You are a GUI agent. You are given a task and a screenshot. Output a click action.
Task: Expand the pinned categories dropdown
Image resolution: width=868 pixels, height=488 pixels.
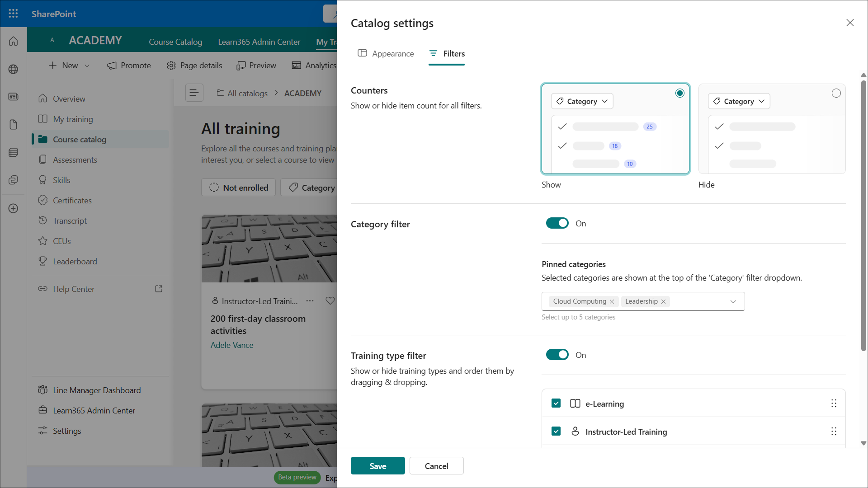(x=733, y=301)
